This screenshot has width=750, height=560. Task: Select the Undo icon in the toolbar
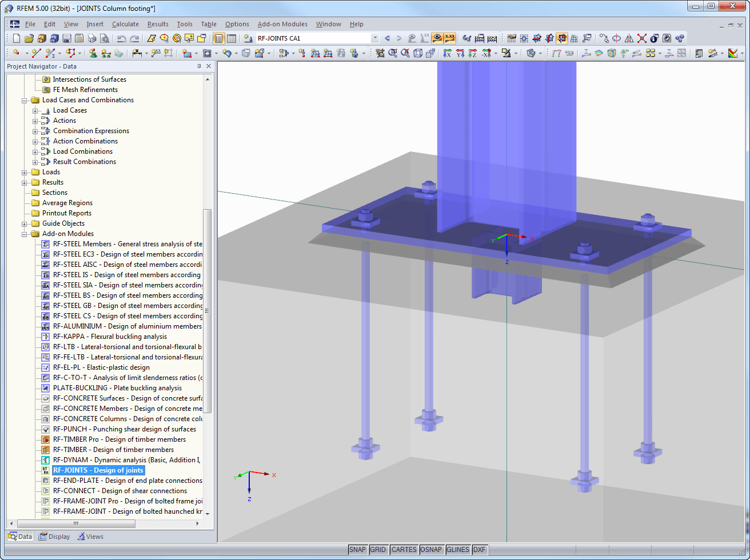coord(122,38)
